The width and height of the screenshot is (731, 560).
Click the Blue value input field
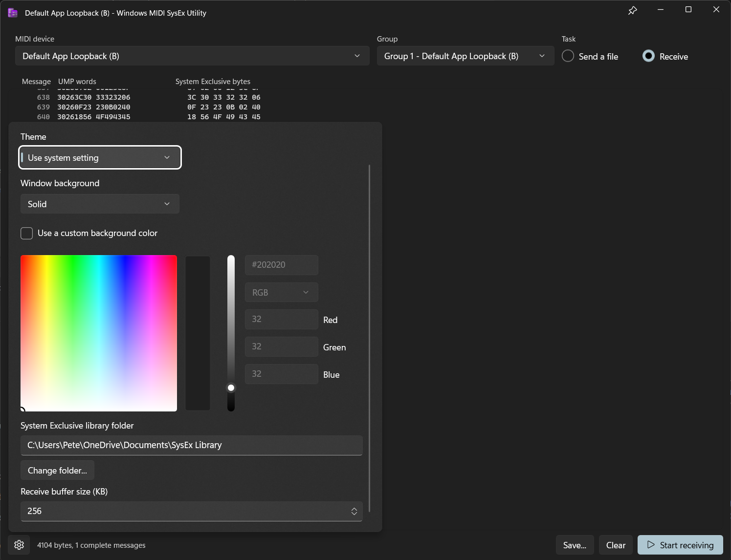point(281,374)
